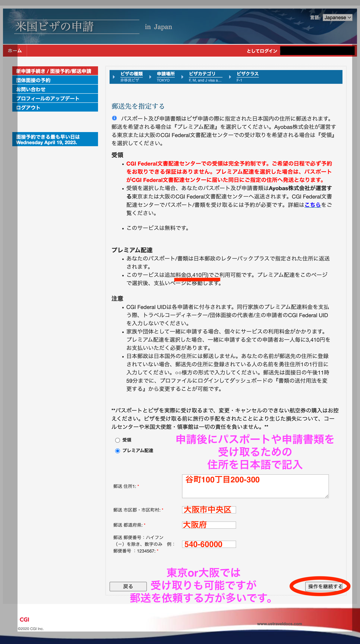This screenshot has height=644, width=360.
Task: Click the arrow before ビザの種類 breadcrumb
Action: (x=114, y=77)
